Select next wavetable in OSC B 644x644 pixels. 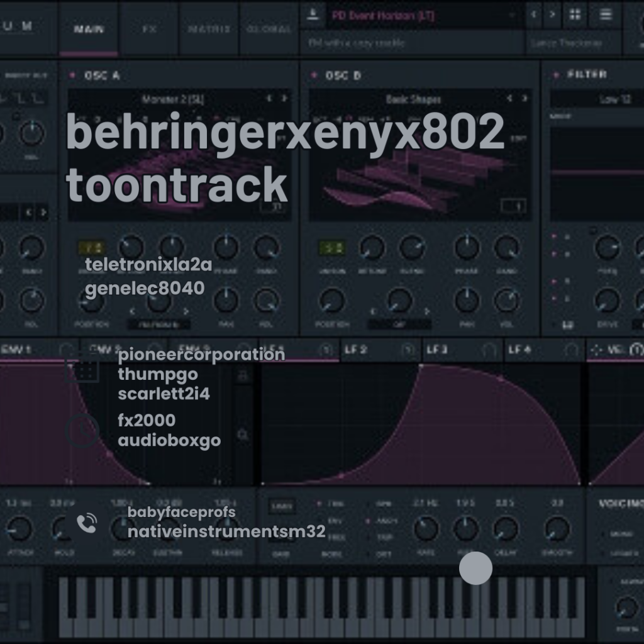pos(525,98)
